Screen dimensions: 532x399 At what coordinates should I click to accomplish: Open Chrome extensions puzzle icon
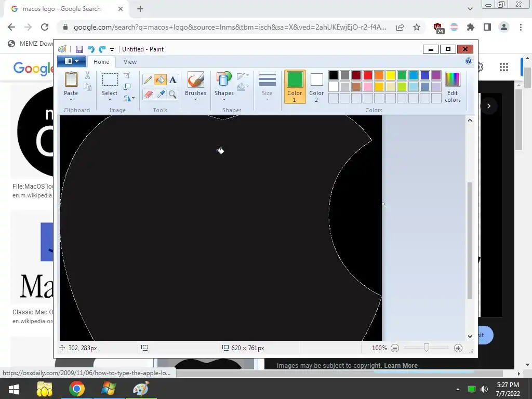[x=471, y=27]
